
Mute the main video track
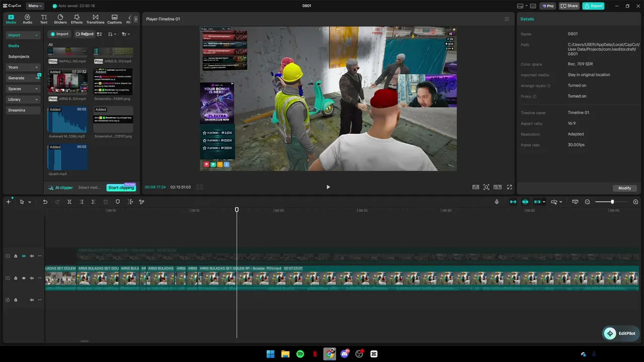coord(32,278)
